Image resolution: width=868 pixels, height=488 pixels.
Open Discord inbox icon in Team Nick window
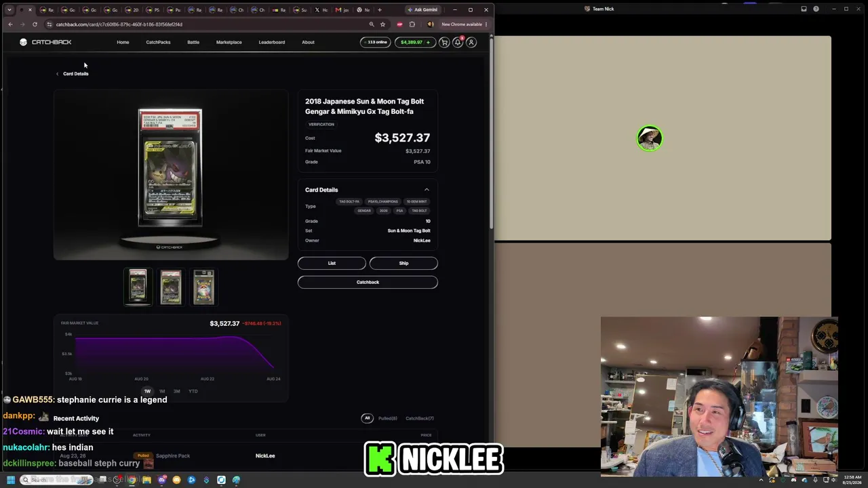click(804, 9)
